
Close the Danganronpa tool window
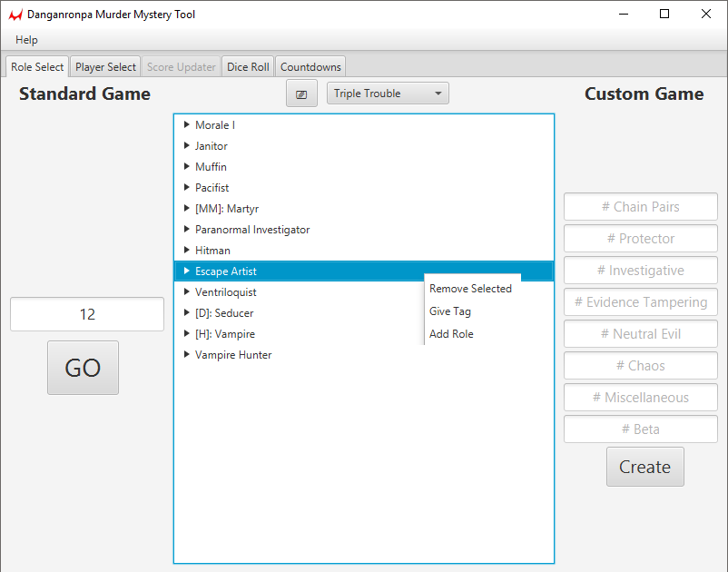click(x=705, y=14)
